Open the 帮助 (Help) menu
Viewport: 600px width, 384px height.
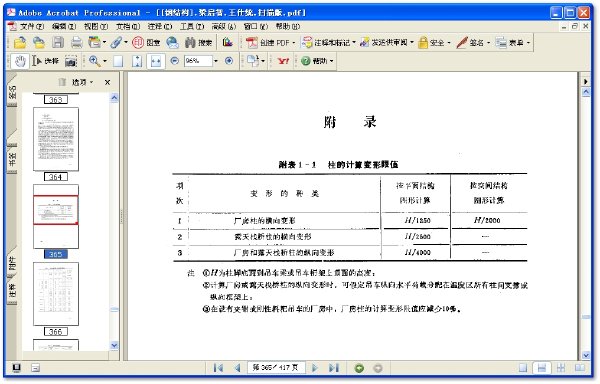[288, 26]
